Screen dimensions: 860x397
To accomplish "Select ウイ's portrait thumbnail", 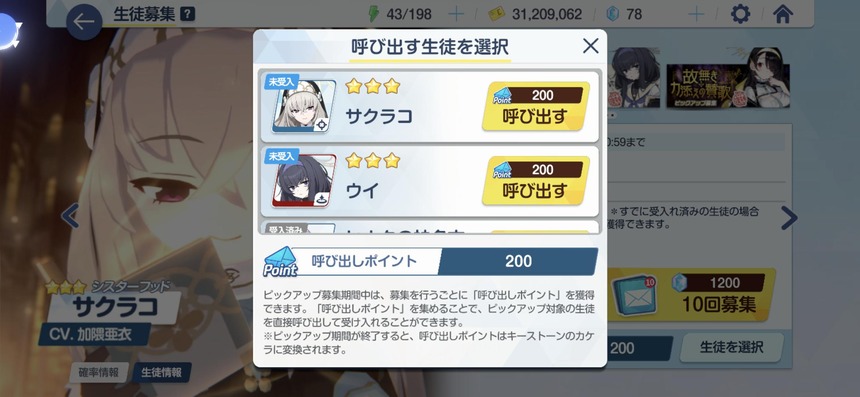I will pyautogui.click(x=304, y=180).
